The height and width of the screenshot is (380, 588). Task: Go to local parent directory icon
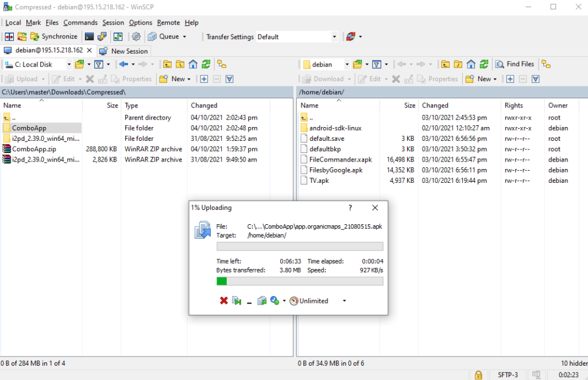click(167, 64)
